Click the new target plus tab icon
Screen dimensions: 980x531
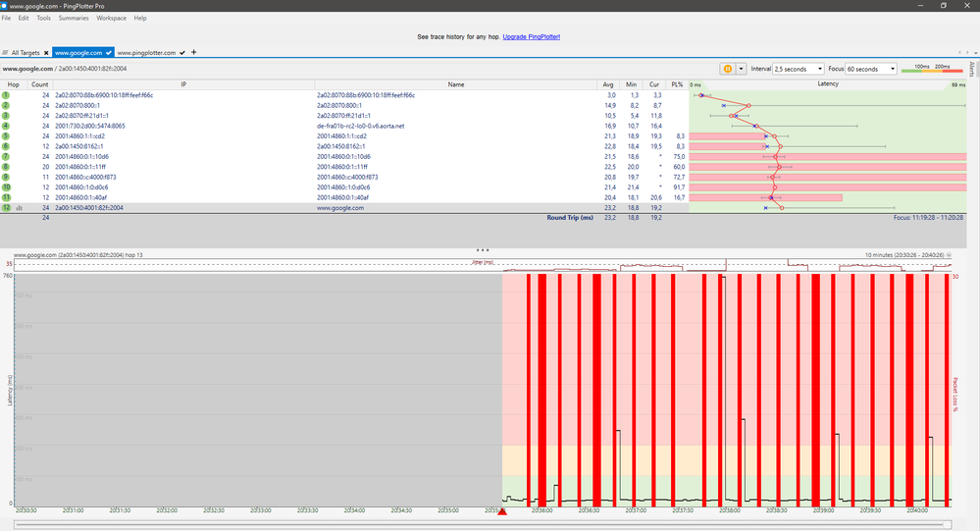[x=193, y=52]
